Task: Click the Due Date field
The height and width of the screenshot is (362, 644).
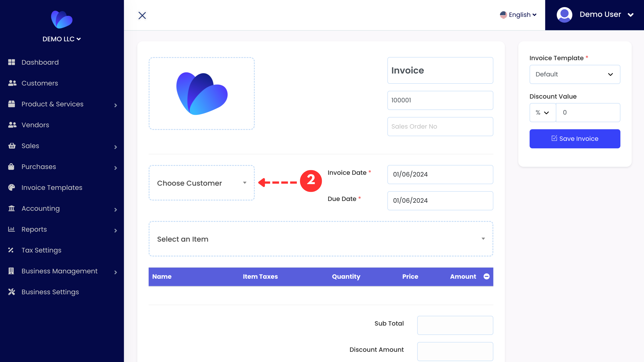Action: [x=440, y=201]
